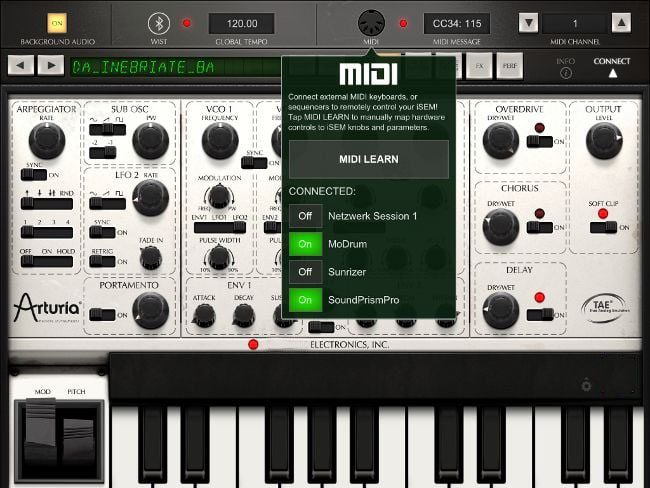Toggle the Delay ON switch
Screen dimensions: 650x488
[x=540, y=314]
